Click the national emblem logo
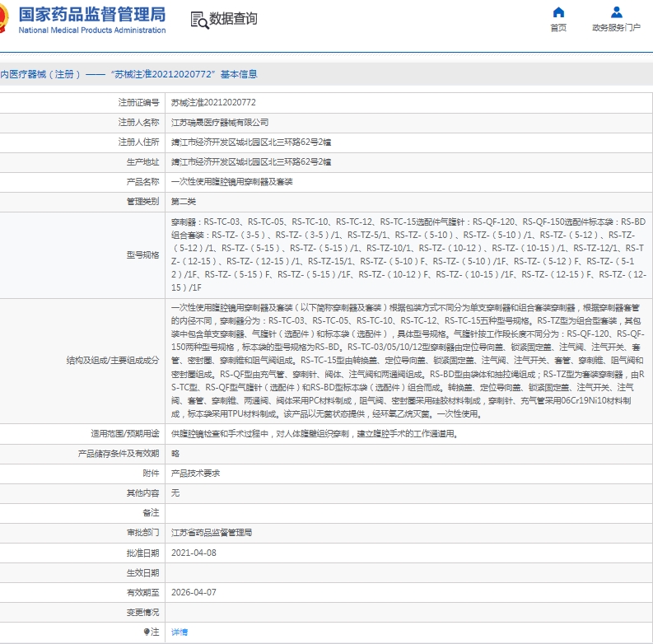The width and height of the screenshot is (653, 644). [x=3, y=18]
